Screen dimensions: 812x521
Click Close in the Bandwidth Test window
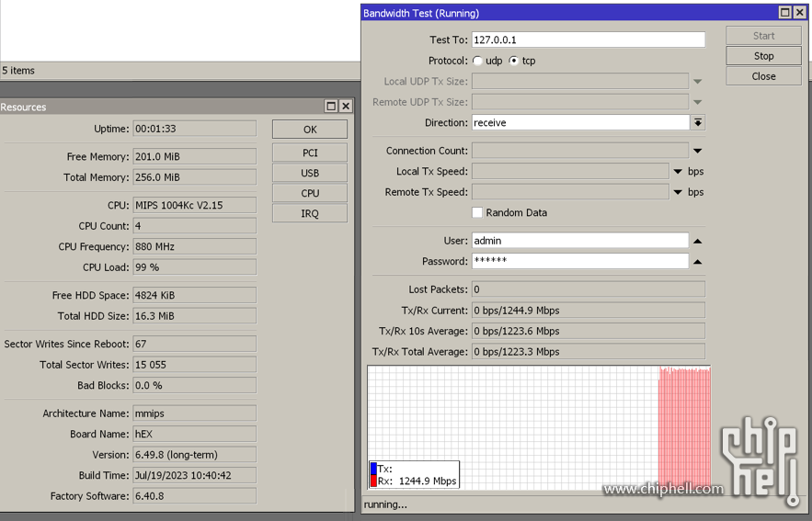pyautogui.click(x=763, y=76)
